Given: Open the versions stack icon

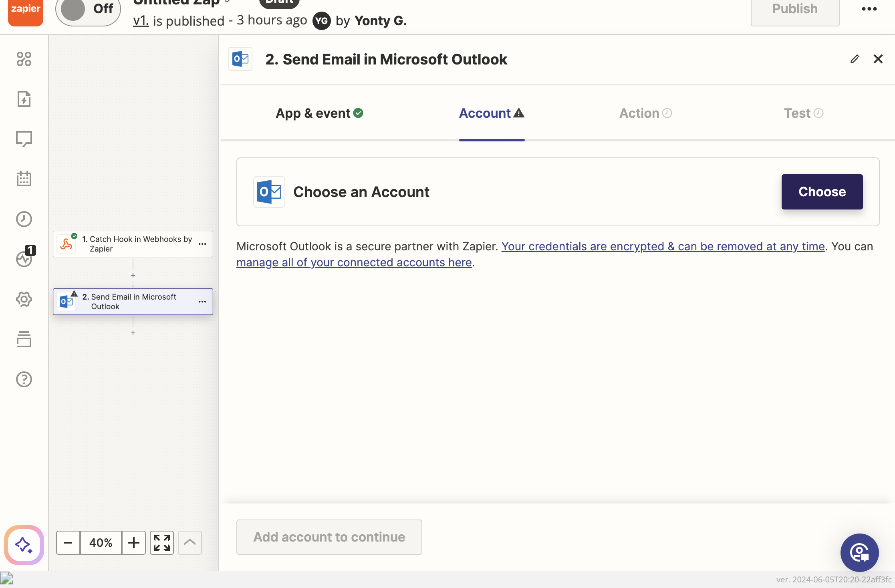Looking at the screenshot, I should [24, 339].
